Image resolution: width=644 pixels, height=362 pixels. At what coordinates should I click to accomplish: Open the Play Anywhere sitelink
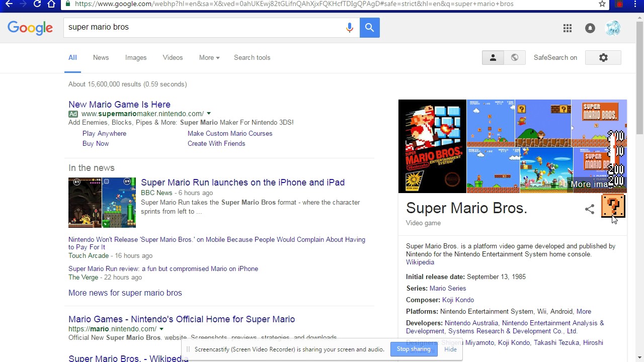104,134
